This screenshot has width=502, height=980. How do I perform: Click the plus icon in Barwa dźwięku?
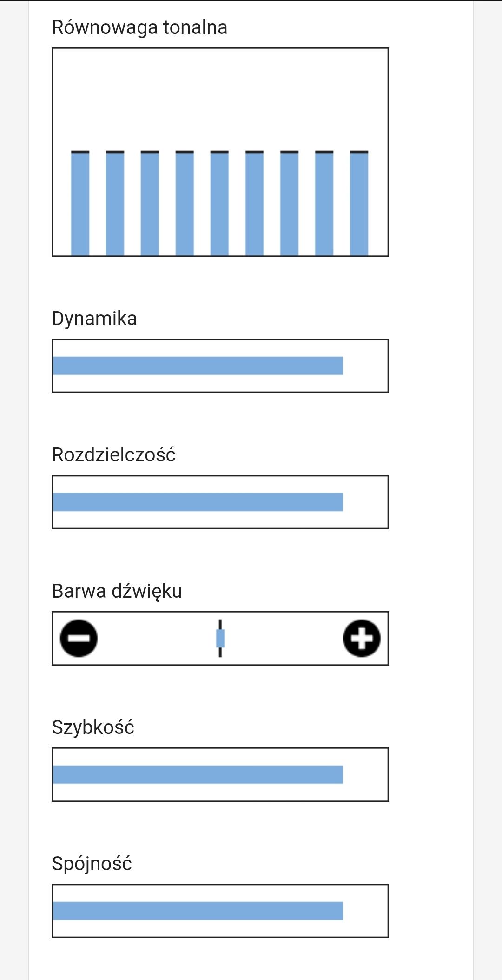click(362, 638)
